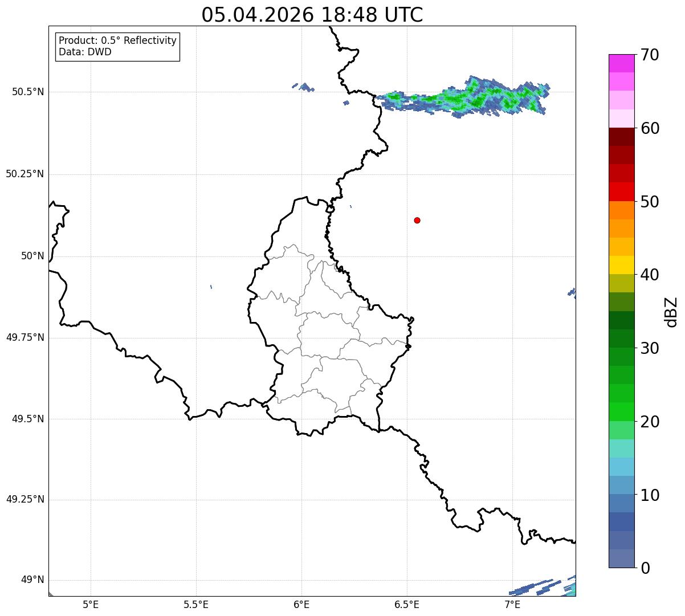Click the small blue echo west of the rain band
Viewport: 685px width, 616px height.
pos(304,87)
